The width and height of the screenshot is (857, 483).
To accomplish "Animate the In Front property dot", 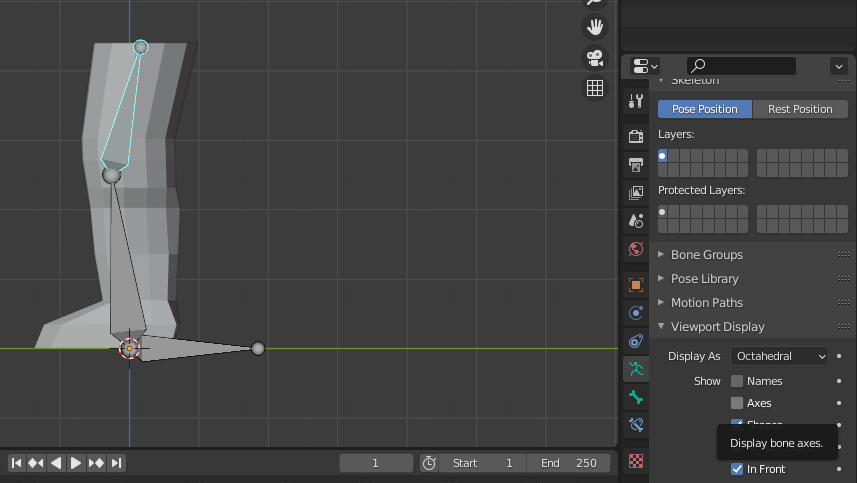I will pos(839,469).
